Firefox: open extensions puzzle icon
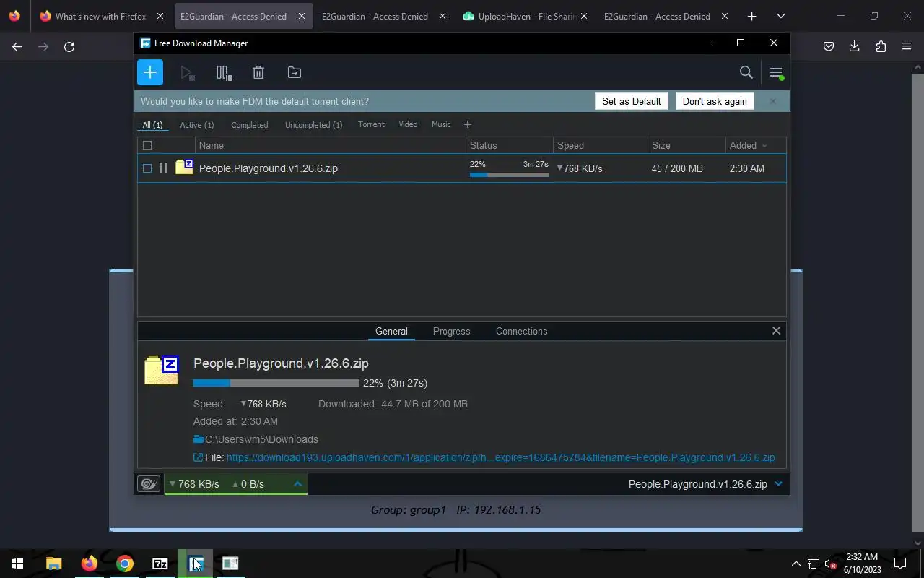Viewport: 924px width, 578px height. click(x=881, y=46)
